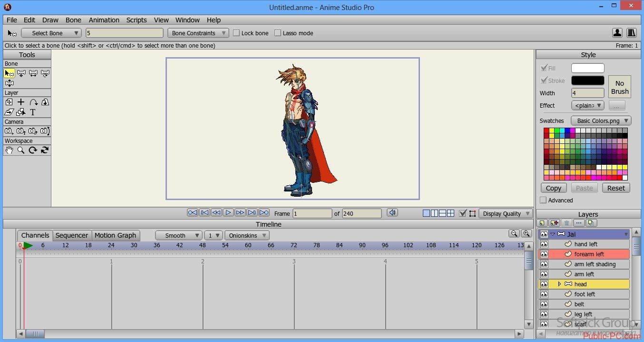644x342 pixels.
Task: Toggle visibility of belt layer
Action: [x=544, y=304]
